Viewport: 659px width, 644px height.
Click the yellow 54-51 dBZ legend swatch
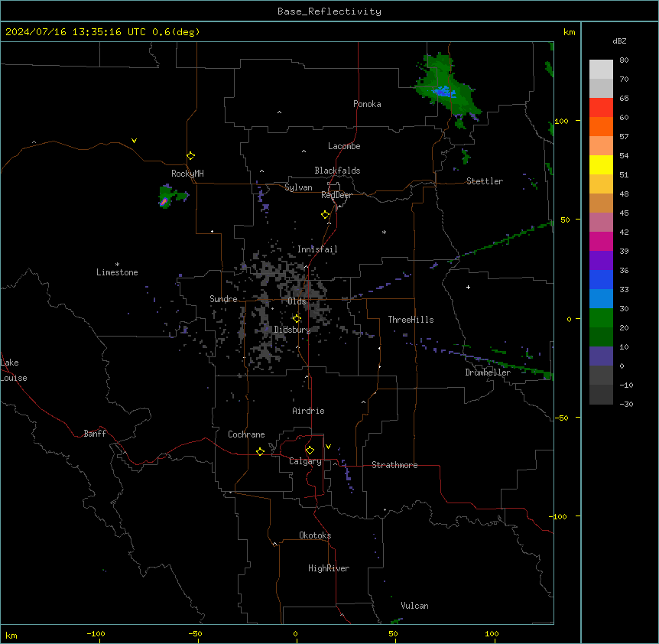(x=601, y=164)
